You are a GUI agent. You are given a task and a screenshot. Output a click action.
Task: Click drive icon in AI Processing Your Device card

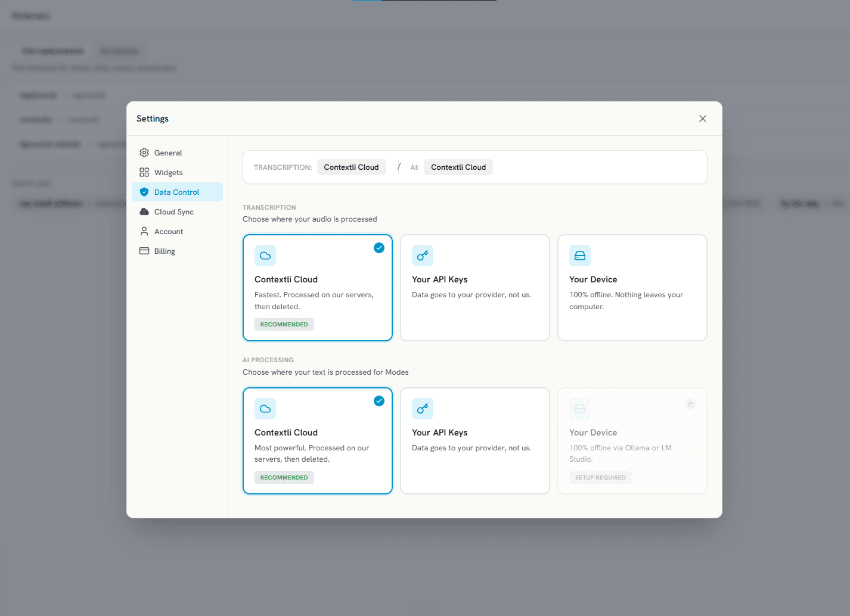tap(580, 409)
